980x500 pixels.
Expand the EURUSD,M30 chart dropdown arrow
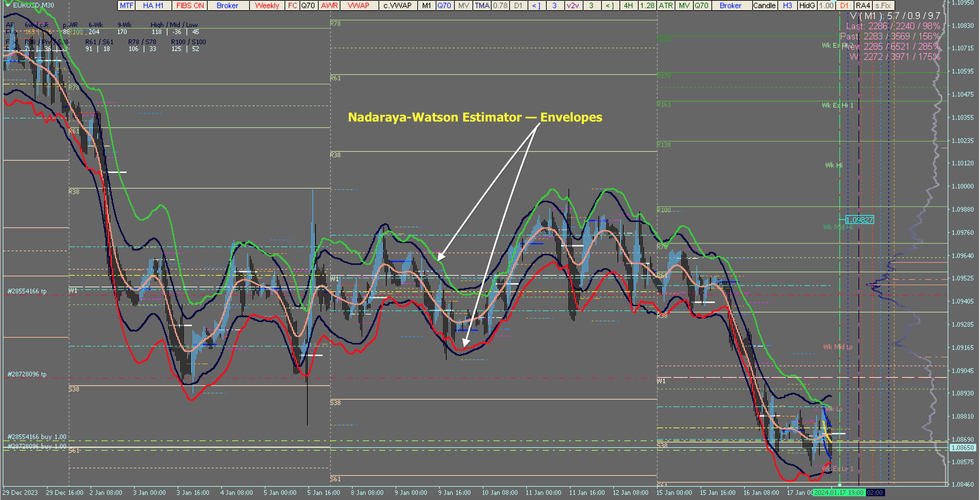pos(7,5)
